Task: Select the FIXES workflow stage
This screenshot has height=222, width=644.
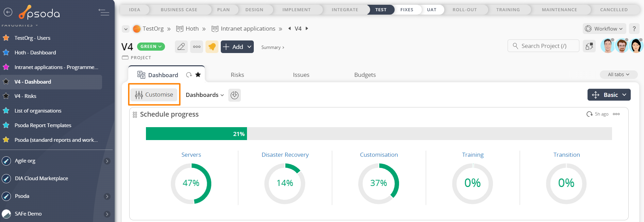Action: [x=407, y=10]
